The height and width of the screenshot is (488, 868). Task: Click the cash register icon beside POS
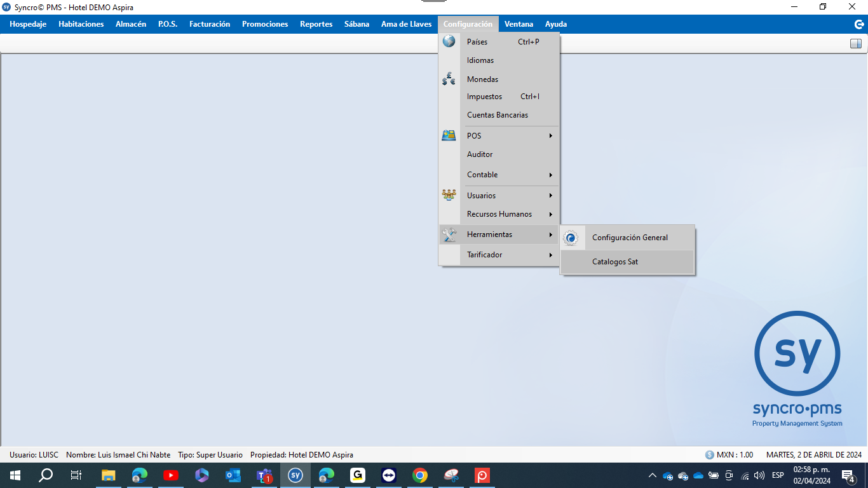449,135
